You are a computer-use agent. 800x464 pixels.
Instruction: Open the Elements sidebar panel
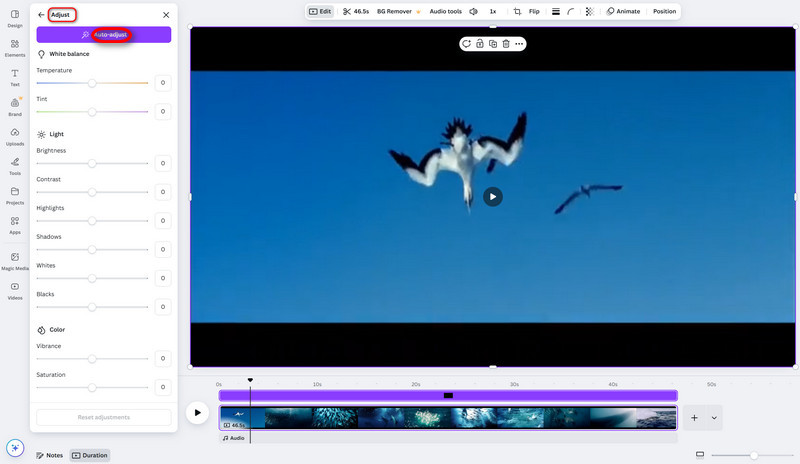pos(15,48)
